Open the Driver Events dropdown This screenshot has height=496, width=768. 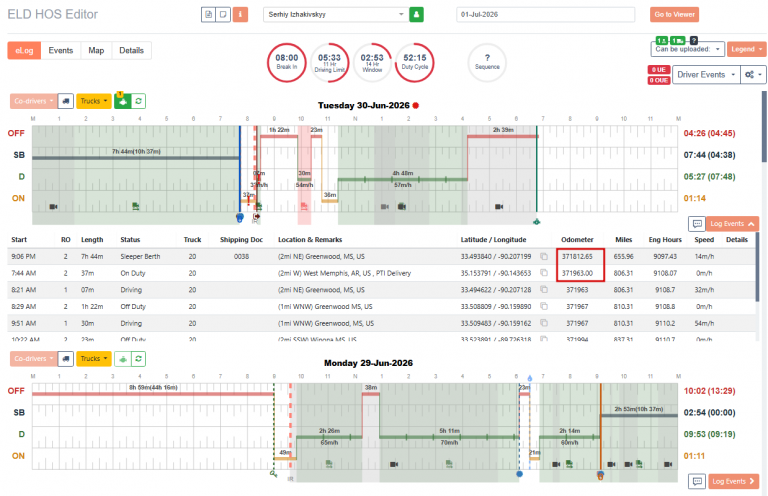click(x=706, y=74)
